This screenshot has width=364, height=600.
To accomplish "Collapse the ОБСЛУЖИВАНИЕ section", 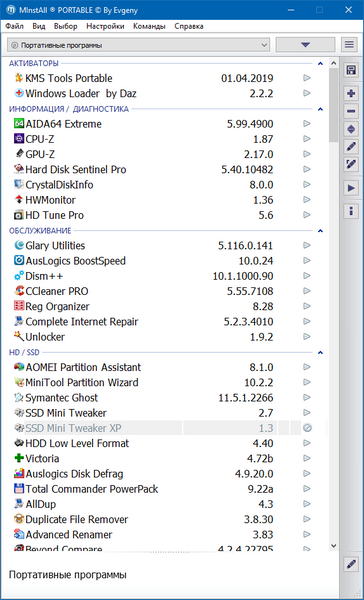I will click(320, 231).
